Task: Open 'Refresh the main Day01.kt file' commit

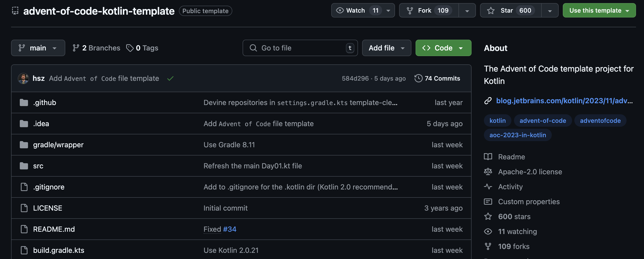Action: click(x=253, y=166)
